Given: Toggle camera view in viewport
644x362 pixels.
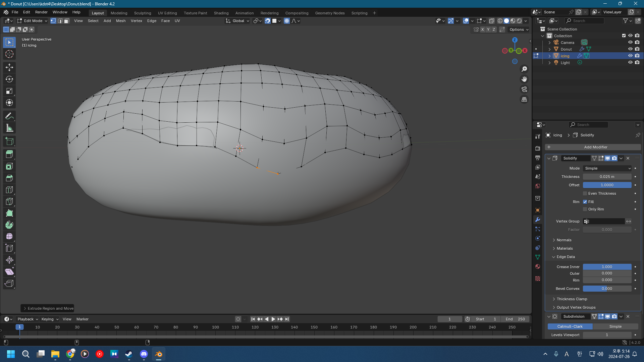Looking at the screenshot, I should tap(524, 89).
